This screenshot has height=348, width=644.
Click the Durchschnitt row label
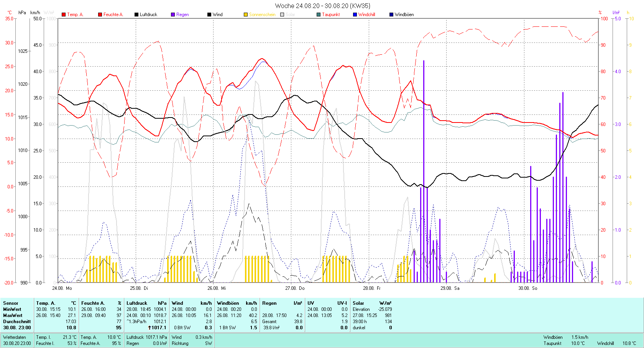pos(17,322)
